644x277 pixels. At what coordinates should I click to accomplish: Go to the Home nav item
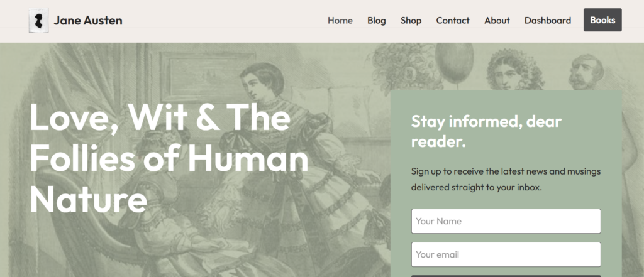point(340,21)
